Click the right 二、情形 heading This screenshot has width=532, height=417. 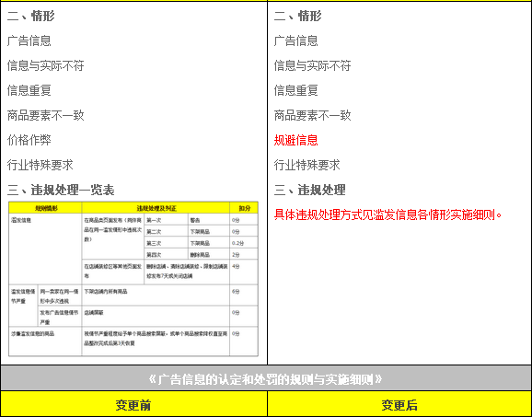(297, 16)
